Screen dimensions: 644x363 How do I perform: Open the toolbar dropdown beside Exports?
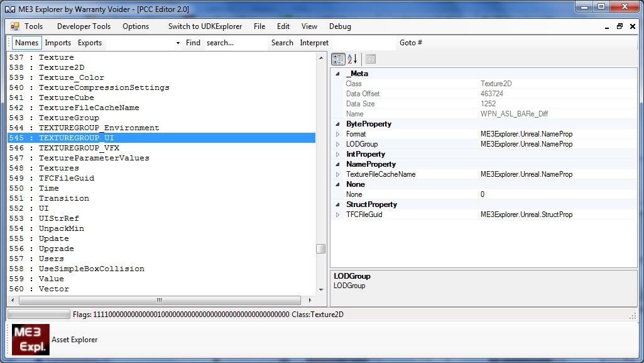tap(178, 43)
